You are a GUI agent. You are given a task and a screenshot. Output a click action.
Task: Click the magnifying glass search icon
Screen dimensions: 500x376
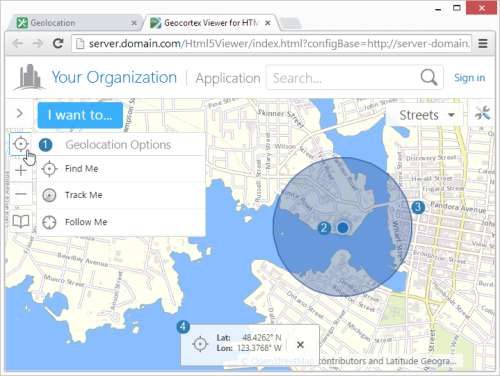(429, 78)
